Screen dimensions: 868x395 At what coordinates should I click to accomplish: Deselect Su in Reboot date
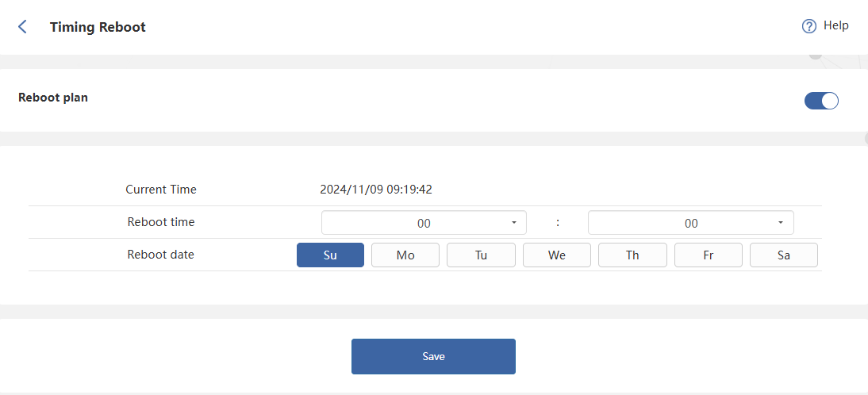[x=330, y=255]
